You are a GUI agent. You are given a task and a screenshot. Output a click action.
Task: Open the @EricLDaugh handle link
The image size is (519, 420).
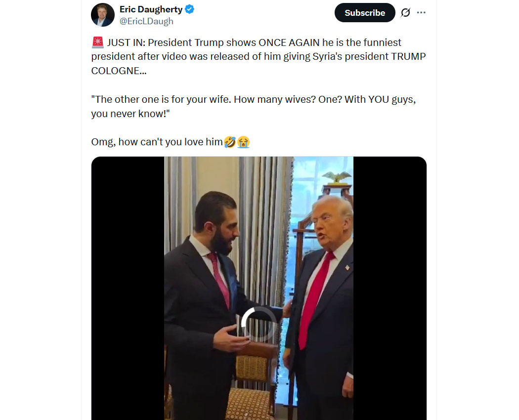[146, 21]
